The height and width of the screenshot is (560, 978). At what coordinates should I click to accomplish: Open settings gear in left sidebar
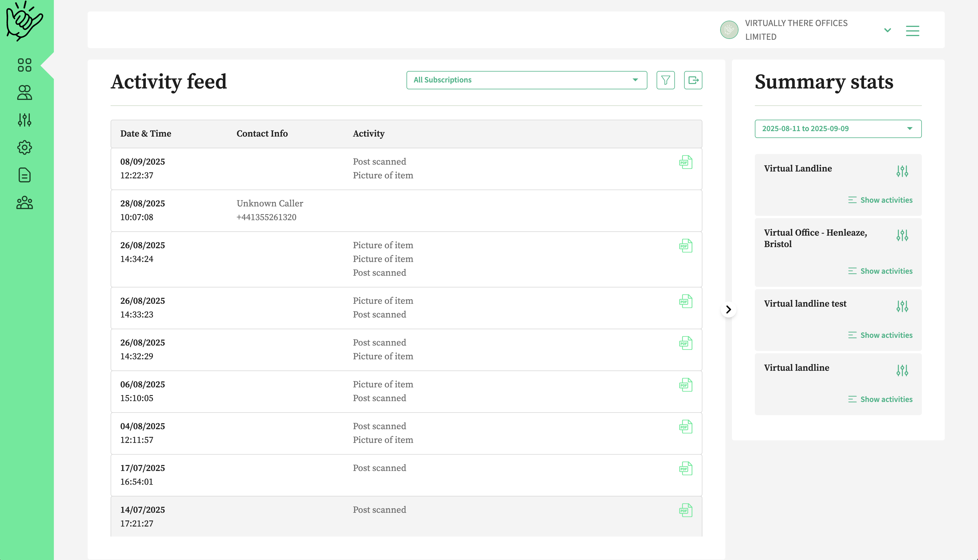click(24, 147)
